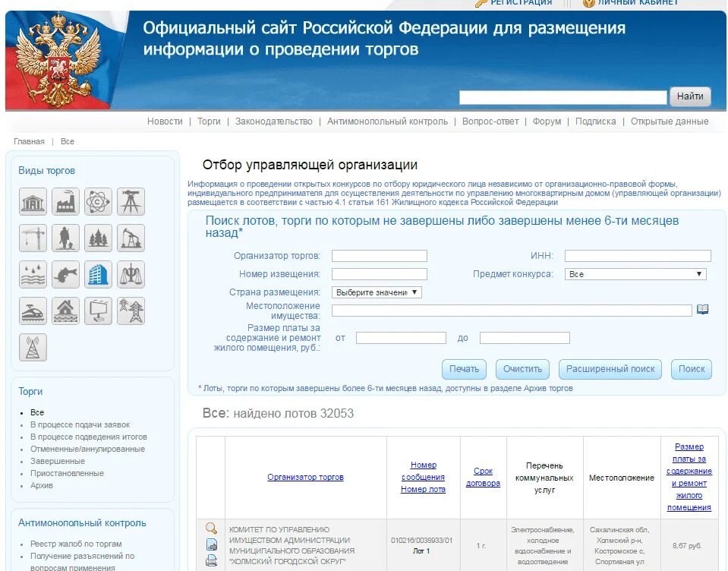Select the blue multi-apartment building trade type icon
Viewport: 728px width, 571px height.
[x=97, y=275]
